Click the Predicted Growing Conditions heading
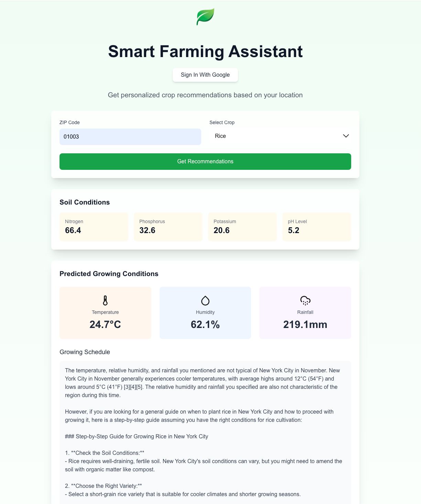This screenshot has height=504, width=421. (109, 274)
